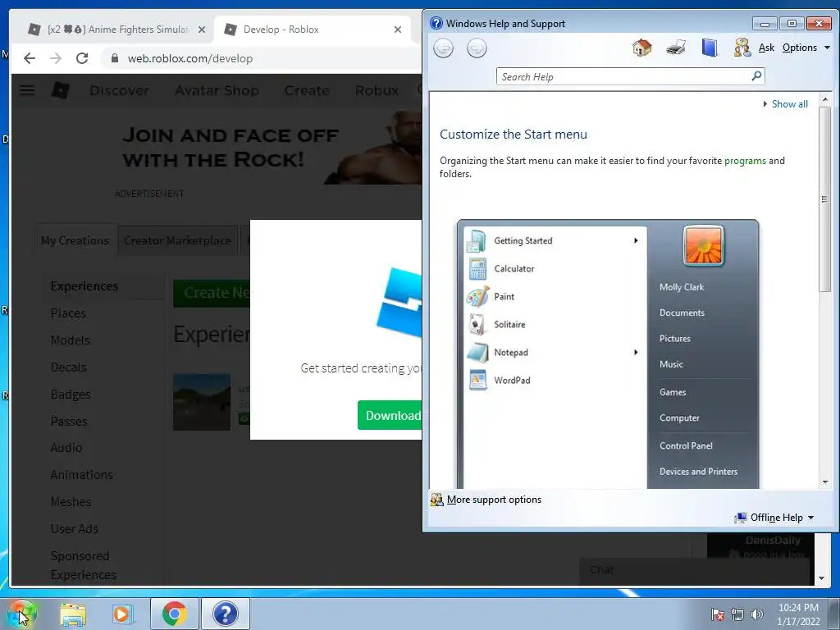The image size is (840, 630).
Task: Click Chrome back navigation arrow
Action: click(30, 58)
